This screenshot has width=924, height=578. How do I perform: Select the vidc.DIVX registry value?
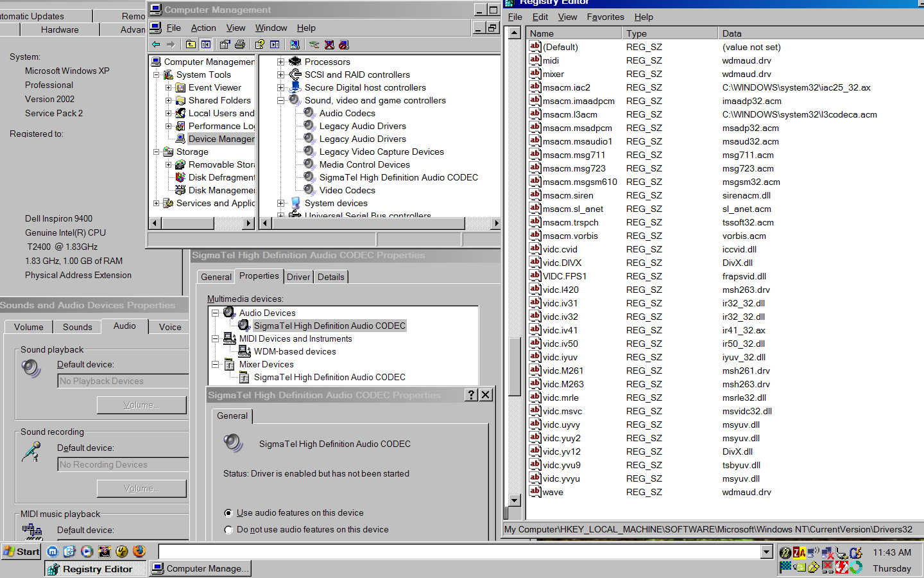562,263
